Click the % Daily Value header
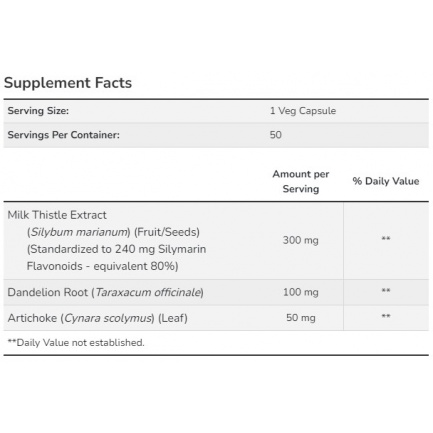433x433 pixels. pos(386,181)
